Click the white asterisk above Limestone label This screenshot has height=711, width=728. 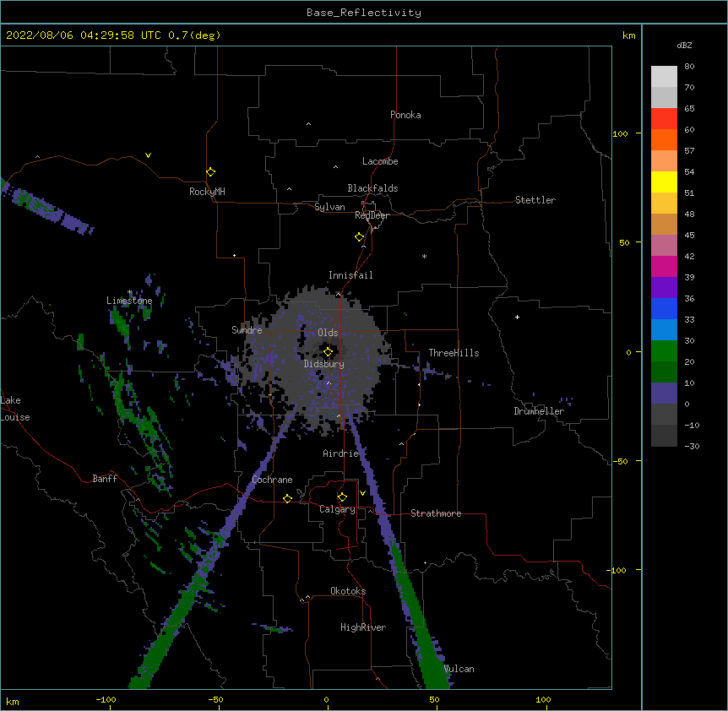tap(130, 292)
